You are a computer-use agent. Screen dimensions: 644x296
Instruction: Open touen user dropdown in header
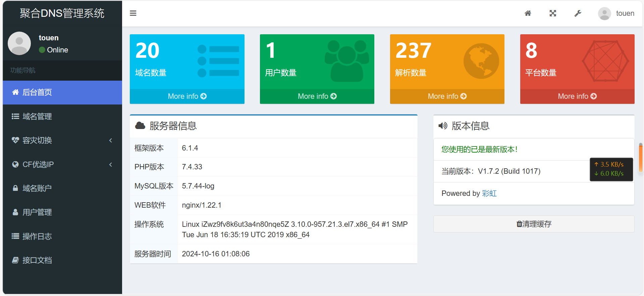pyautogui.click(x=625, y=13)
